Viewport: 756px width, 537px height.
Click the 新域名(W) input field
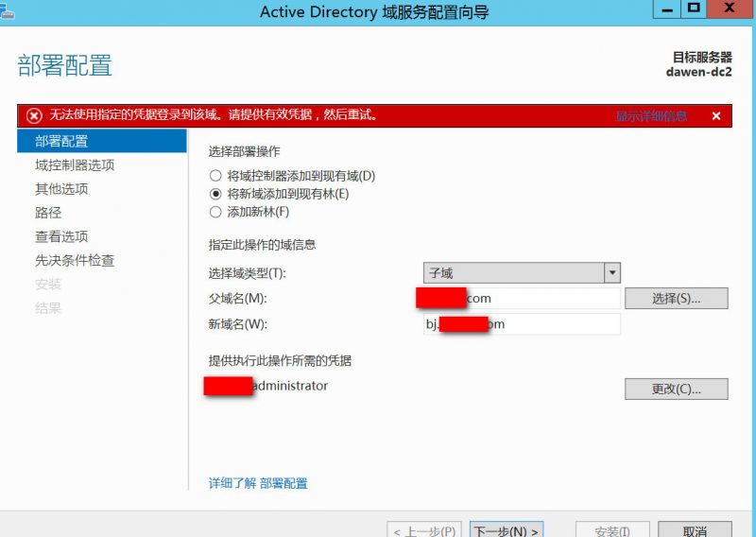click(x=522, y=324)
